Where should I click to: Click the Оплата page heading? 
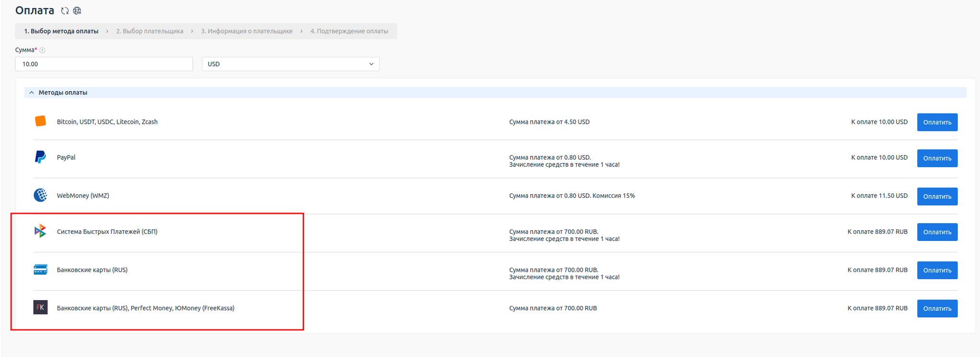(34, 11)
